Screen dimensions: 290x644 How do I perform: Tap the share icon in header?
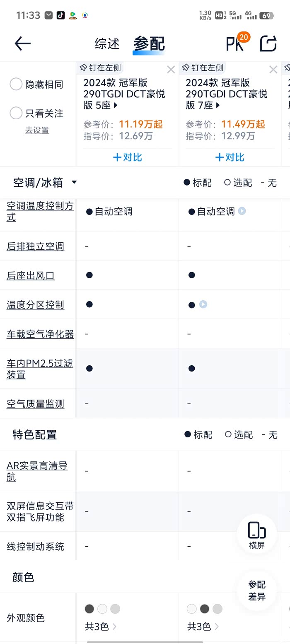(x=268, y=43)
